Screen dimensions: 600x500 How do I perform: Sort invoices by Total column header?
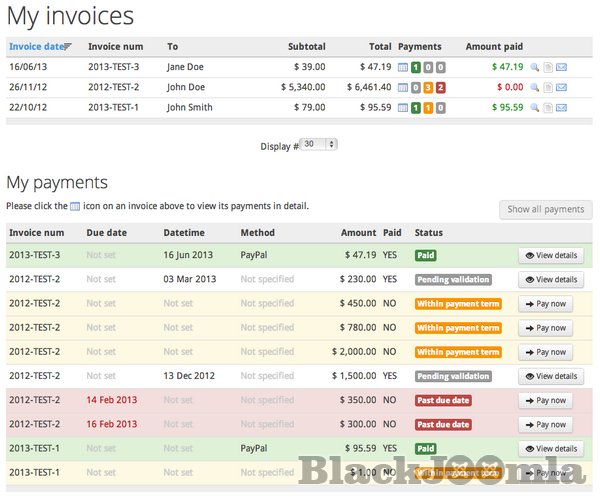click(x=379, y=46)
